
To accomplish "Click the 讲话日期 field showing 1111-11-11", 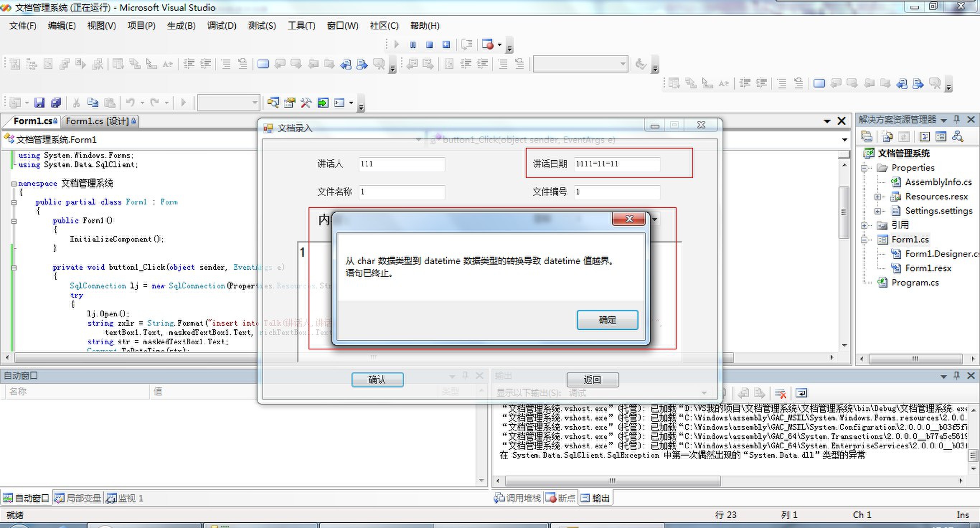I will coord(617,164).
